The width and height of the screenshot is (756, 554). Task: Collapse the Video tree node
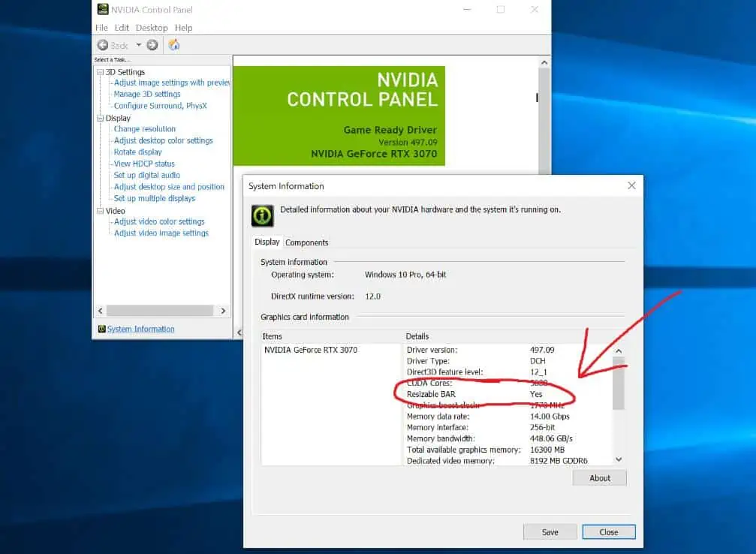point(101,211)
